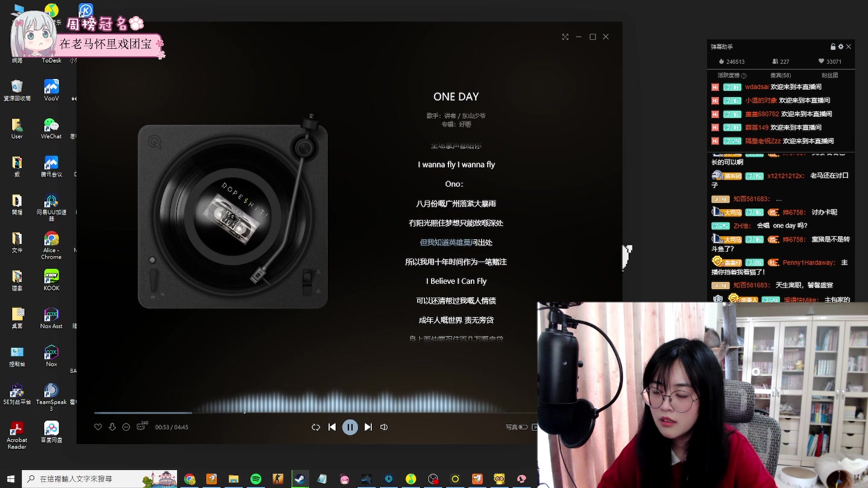
Task: Toggle loop playback mode
Action: [x=315, y=427]
